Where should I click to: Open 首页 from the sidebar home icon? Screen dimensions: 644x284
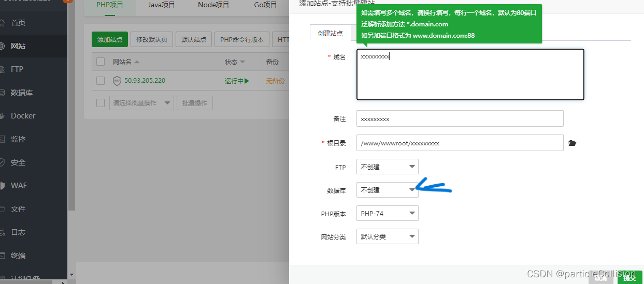[3, 23]
